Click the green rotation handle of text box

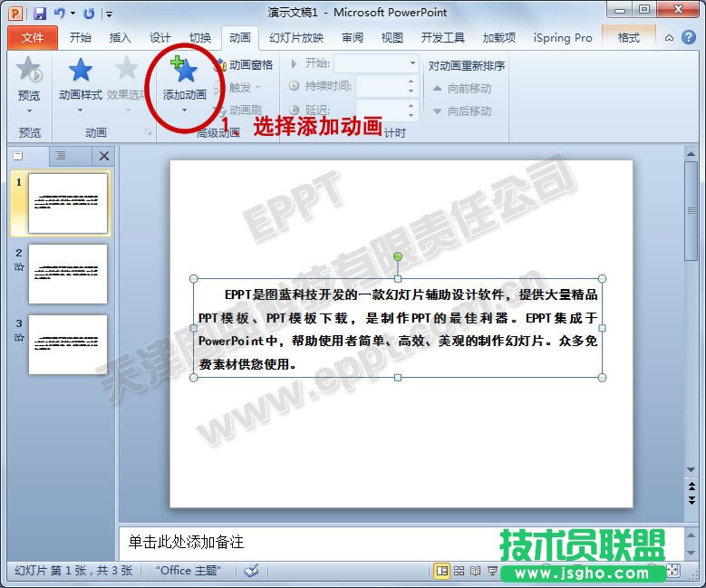pos(398,256)
